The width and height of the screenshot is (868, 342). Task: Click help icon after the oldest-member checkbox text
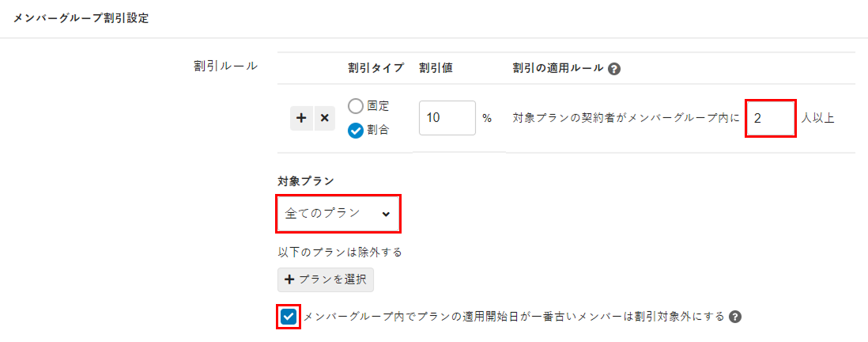pyautogui.click(x=735, y=317)
